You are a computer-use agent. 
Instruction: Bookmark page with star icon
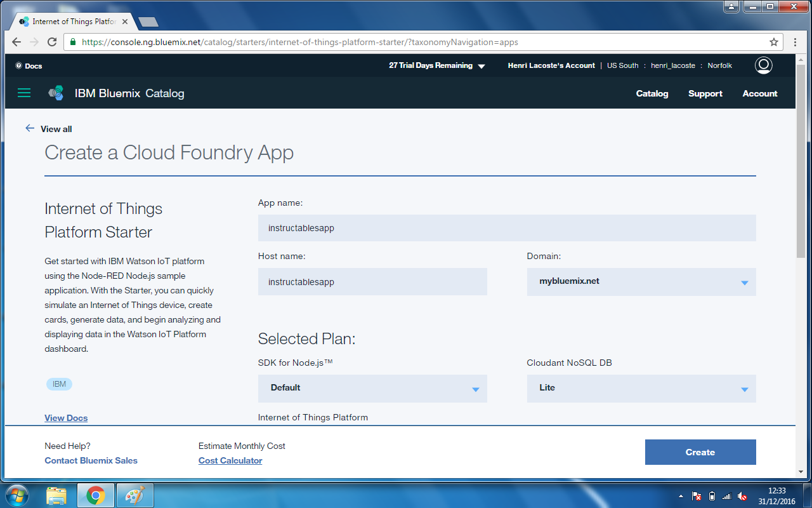tap(774, 42)
